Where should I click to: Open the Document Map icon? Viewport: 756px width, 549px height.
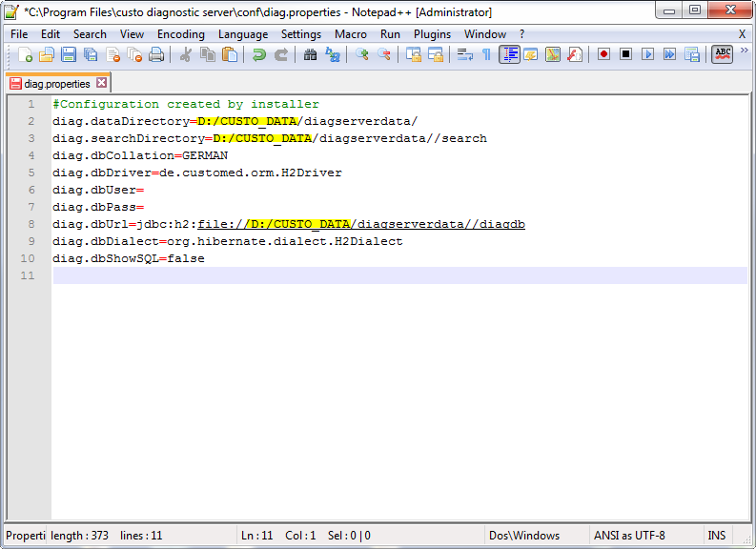[x=553, y=54]
